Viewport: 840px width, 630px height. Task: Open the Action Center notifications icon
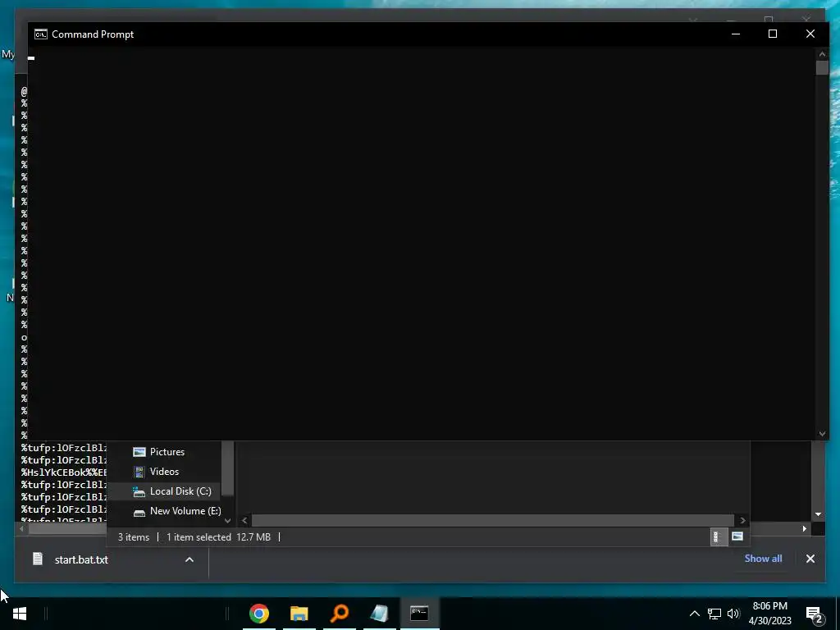(x=815, y=614)
